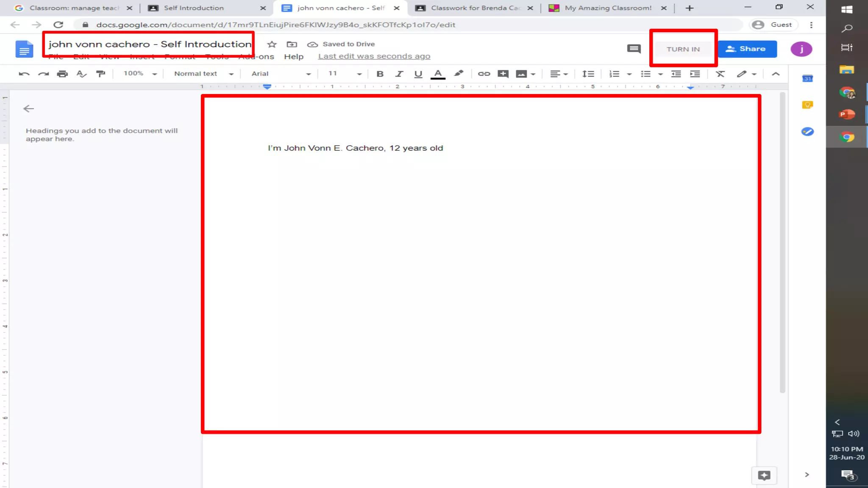This screenshot has height=488, width=868.
Task: Check the Saved to Drive status
Action: click(341, 44)
